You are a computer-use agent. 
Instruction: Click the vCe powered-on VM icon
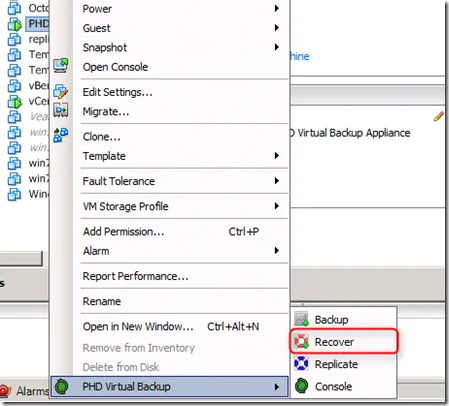(14, 101)
